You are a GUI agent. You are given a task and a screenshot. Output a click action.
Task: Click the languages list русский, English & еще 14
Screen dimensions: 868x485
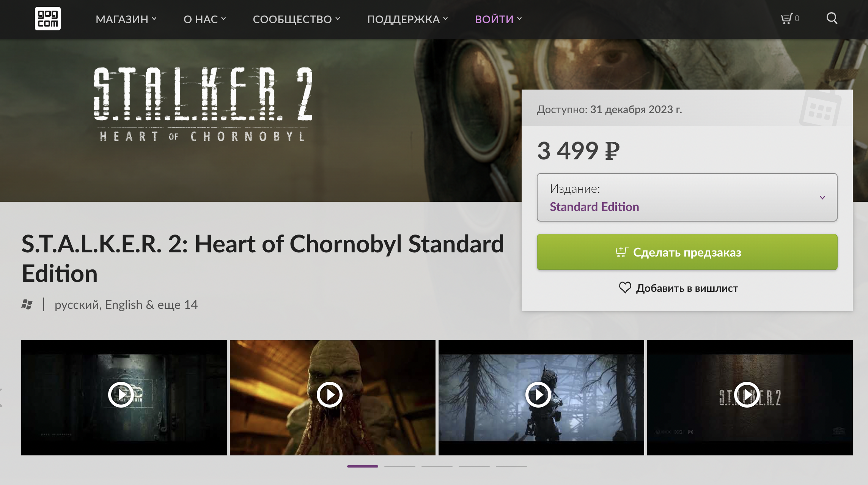126,304
